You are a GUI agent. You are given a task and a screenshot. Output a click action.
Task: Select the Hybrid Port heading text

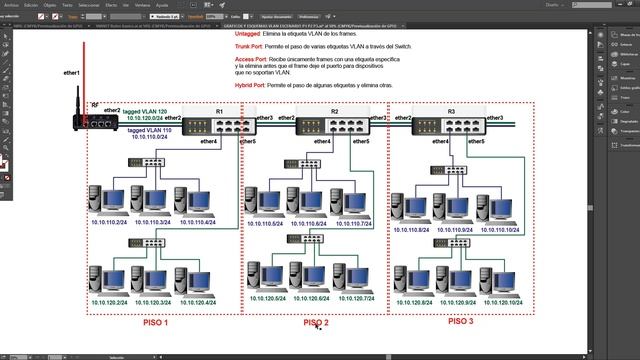(x=249, y=85)
